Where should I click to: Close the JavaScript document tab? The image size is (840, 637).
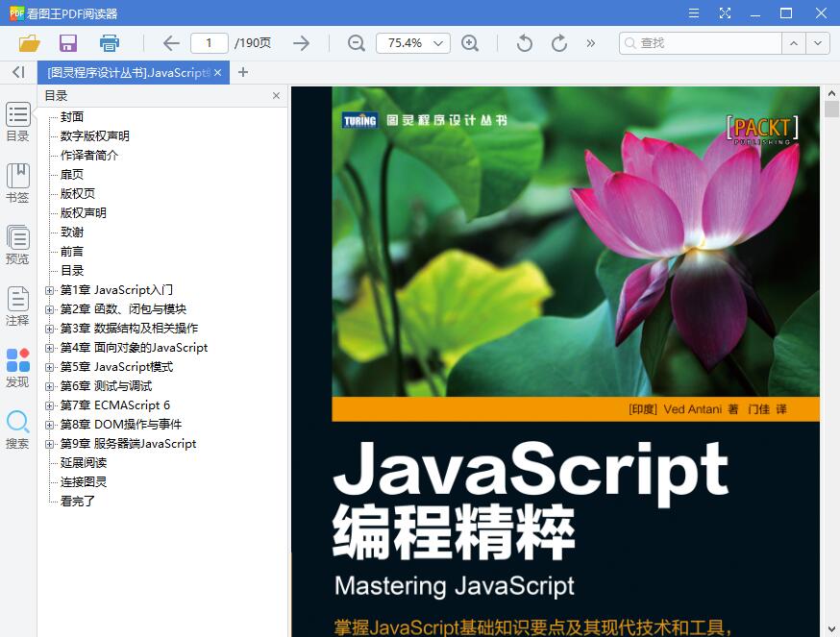217,72
